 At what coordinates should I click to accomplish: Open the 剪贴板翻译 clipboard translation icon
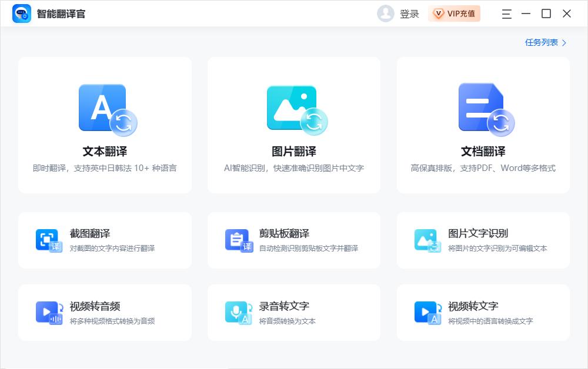click(238, 240)
